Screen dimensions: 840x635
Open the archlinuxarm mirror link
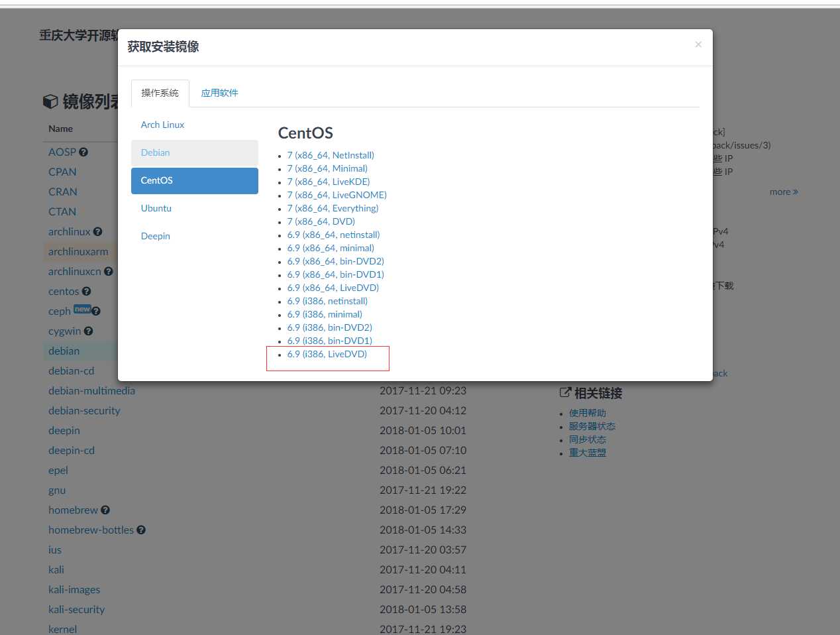coord(78,251)
